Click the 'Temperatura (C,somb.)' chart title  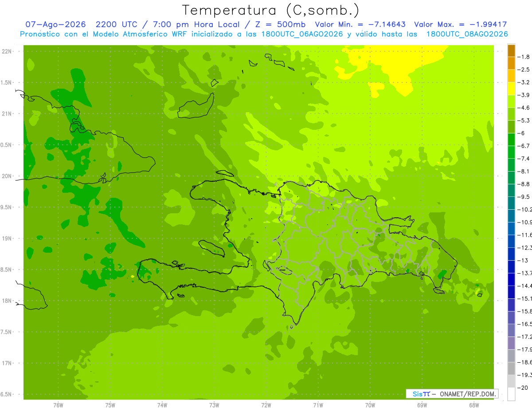click(270, 11)
